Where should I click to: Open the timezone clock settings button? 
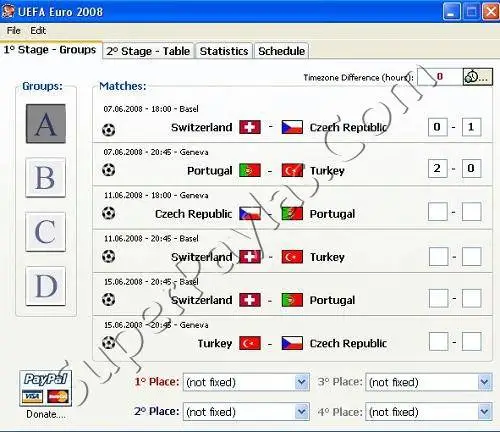click(x=477, y=77)
